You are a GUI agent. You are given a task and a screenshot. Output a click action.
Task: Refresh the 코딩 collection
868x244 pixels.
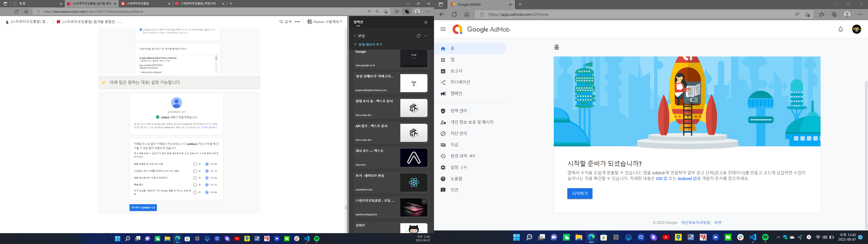pos(418,36)
